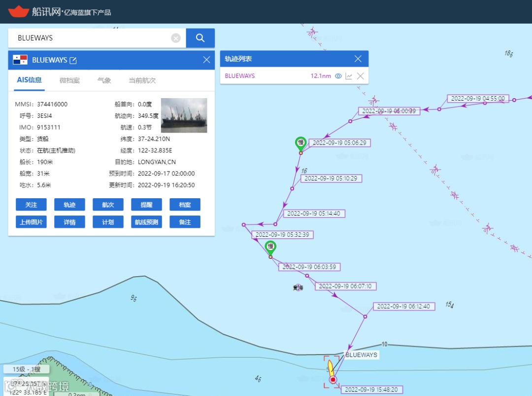Image resolution: width=532 pixels, height=396 pixels.
Task: Open the vessel photo thumbnail
Action: (184, 115)
